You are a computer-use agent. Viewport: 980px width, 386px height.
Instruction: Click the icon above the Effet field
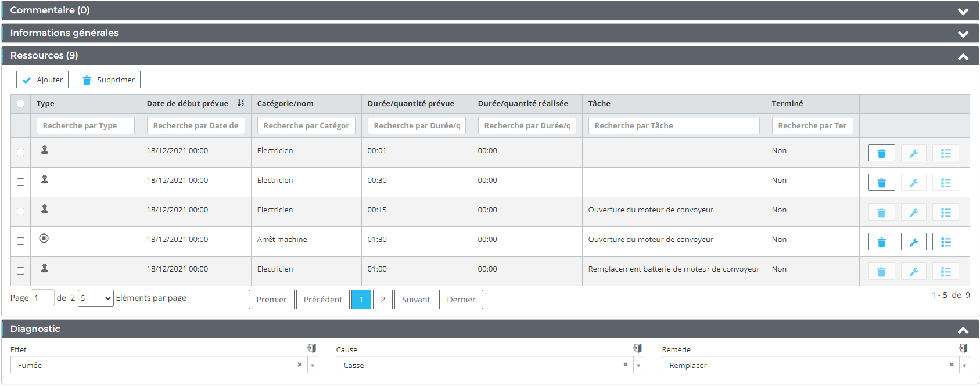pos(312,348)
